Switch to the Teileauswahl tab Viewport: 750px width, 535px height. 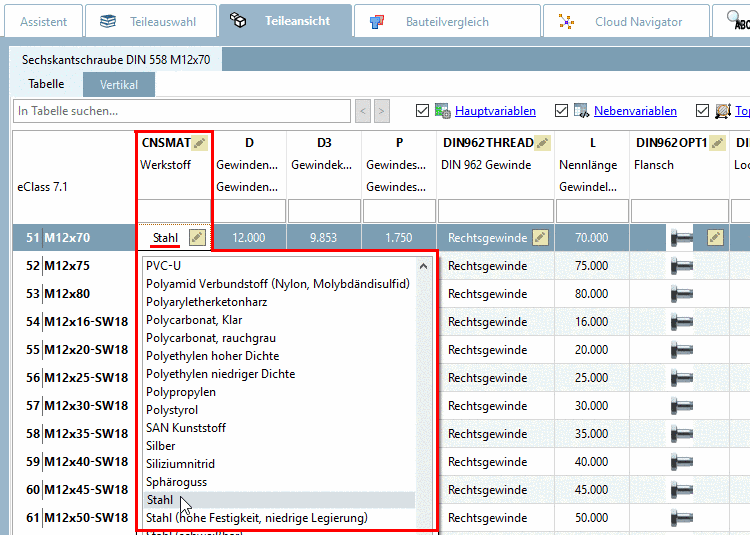(151, 22)
